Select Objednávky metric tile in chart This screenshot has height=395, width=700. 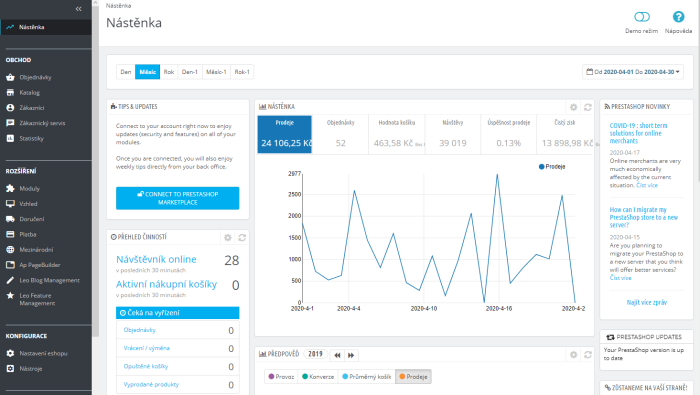click(x=340, y=134)
